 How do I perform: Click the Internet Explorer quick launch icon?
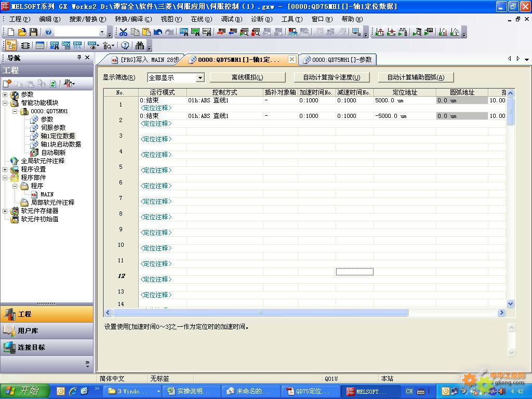[x=73, y=391]
